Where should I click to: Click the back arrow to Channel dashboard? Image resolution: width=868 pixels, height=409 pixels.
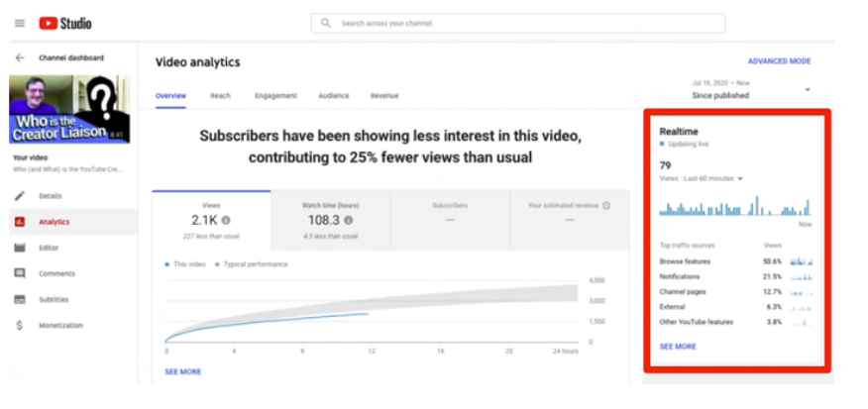pyautogui.click(x=20, y=58)
